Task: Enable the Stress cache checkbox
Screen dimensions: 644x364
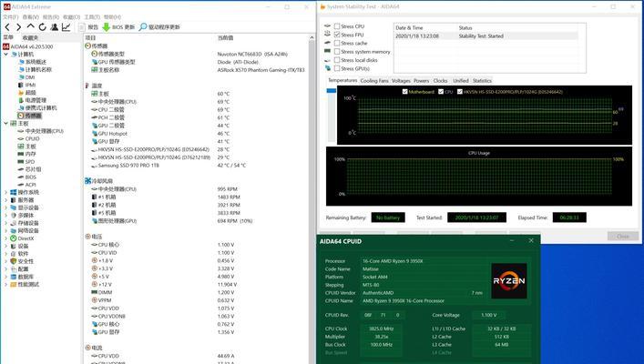Action: (337, 43)
